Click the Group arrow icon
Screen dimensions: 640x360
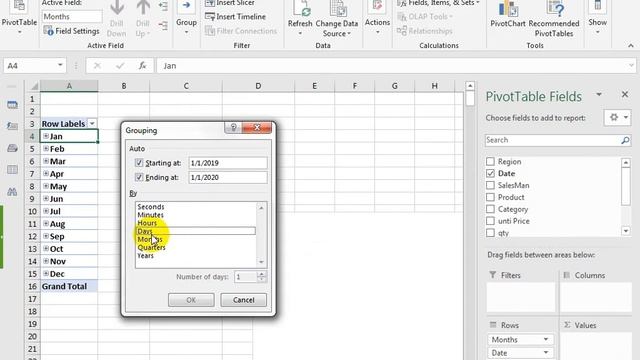click(186, 6)
